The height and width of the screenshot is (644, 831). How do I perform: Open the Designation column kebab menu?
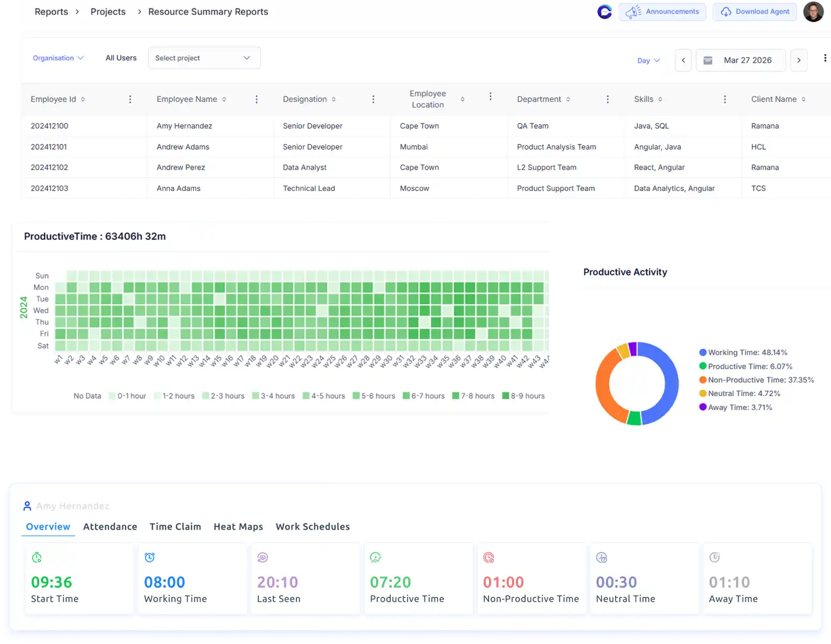pos(373,99)
